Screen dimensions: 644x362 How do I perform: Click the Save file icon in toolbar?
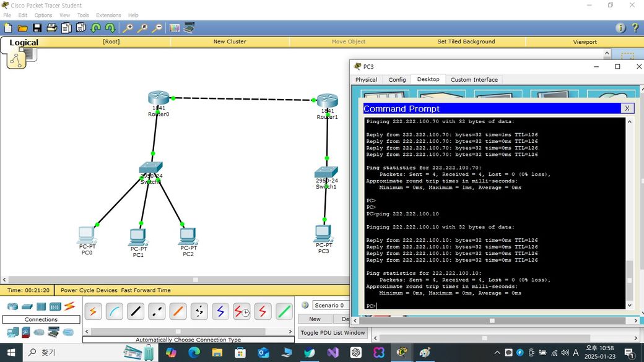37,28
